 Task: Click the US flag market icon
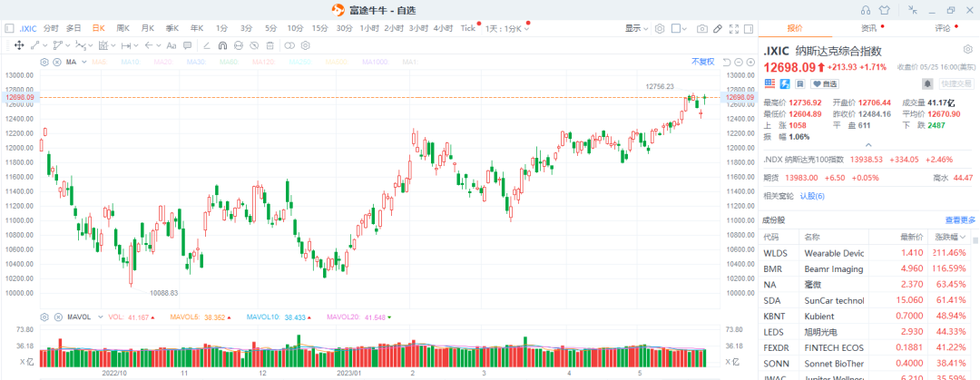click(x=770, y=83)
